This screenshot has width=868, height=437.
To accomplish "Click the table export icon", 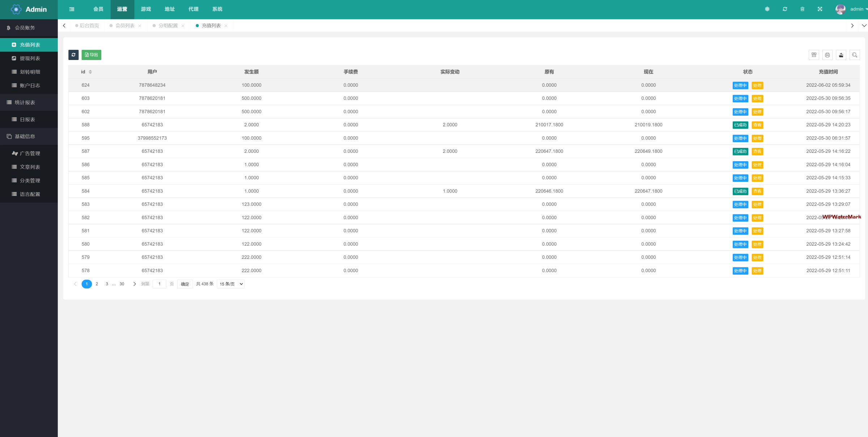I will coord(841,55).
